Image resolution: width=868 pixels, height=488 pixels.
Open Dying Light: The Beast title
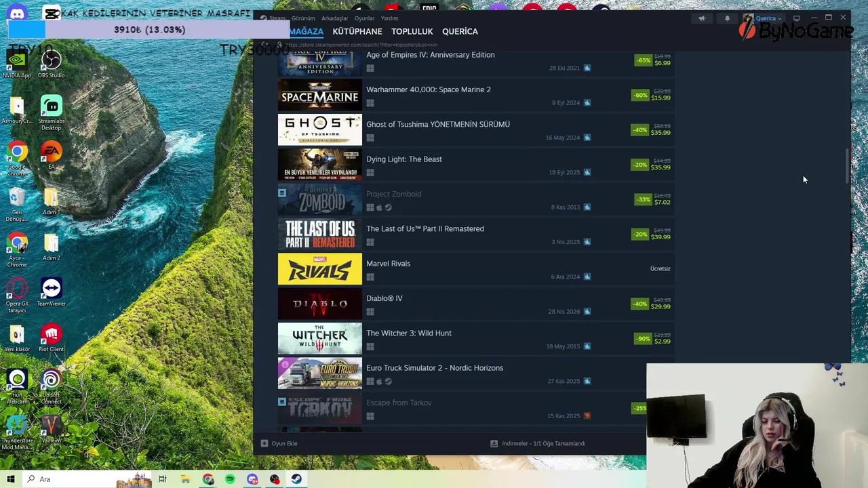click(403, 159)
